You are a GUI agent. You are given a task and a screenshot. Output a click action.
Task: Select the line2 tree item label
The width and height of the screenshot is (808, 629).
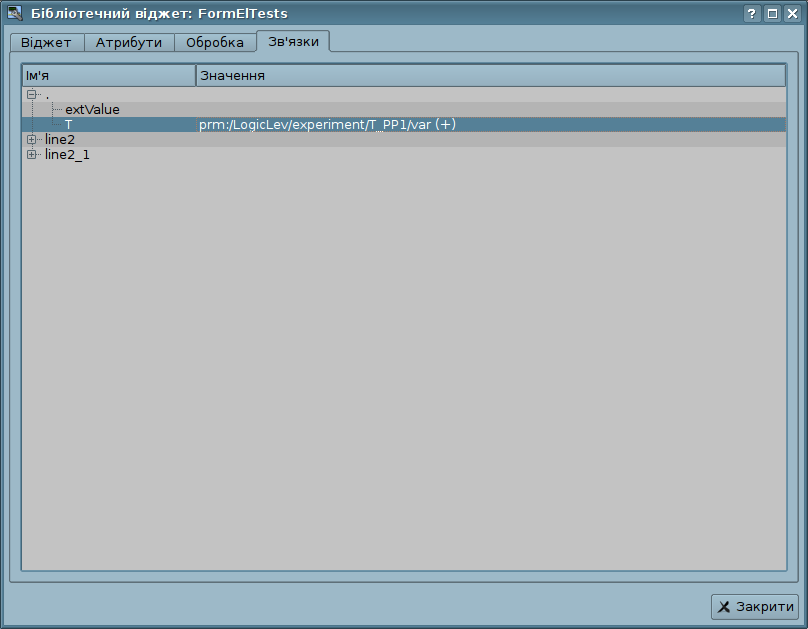(x=60, y=139)
